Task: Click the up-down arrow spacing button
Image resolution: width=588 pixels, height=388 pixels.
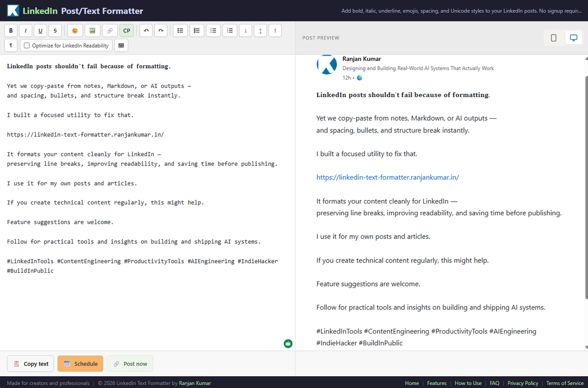Action: (260, 30)
